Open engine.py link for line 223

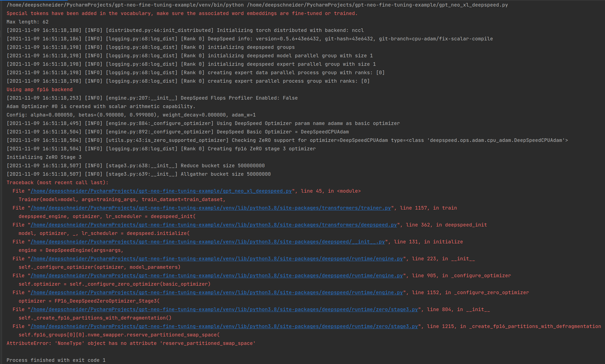[217, 259]
